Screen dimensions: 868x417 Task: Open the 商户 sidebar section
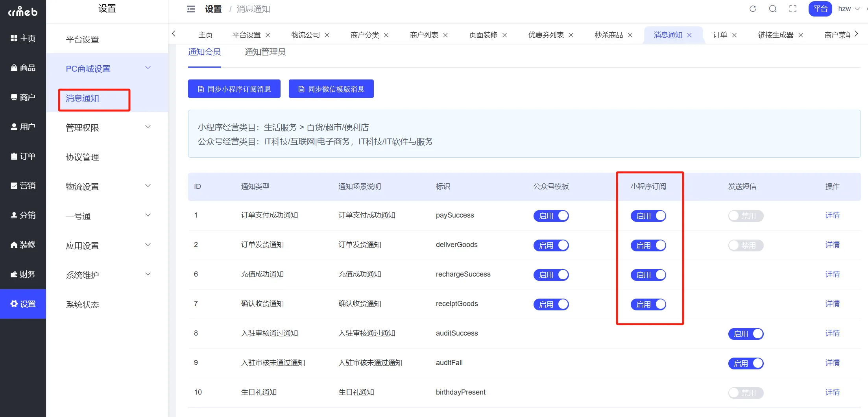(23, 97)
